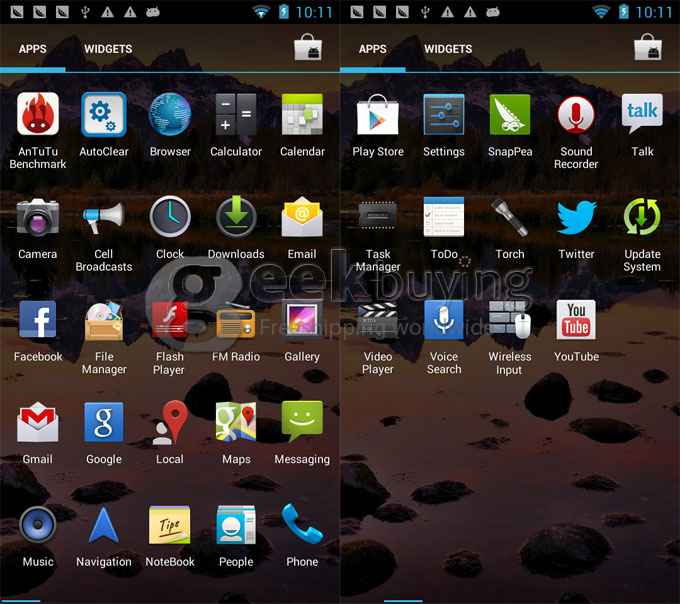Launch the SnapPea app

pyautogui.click(x=510, y=114)
